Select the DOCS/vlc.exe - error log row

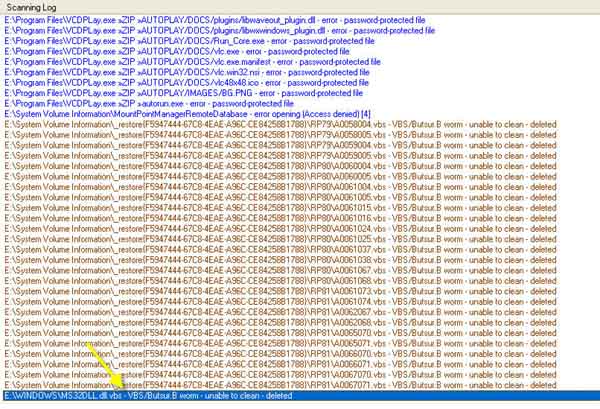click(x=177, y=51)
